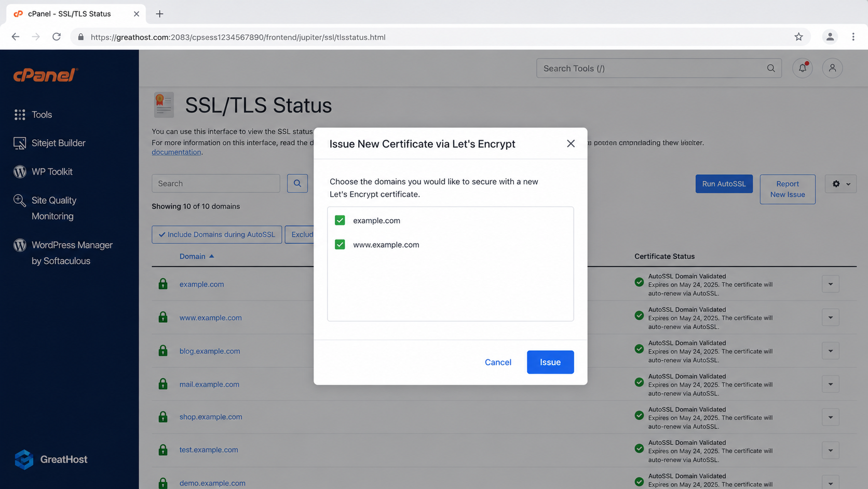This screenshot has height=489, width=868.
Task: Sort table by Domain column
Action: pos(197,256)
